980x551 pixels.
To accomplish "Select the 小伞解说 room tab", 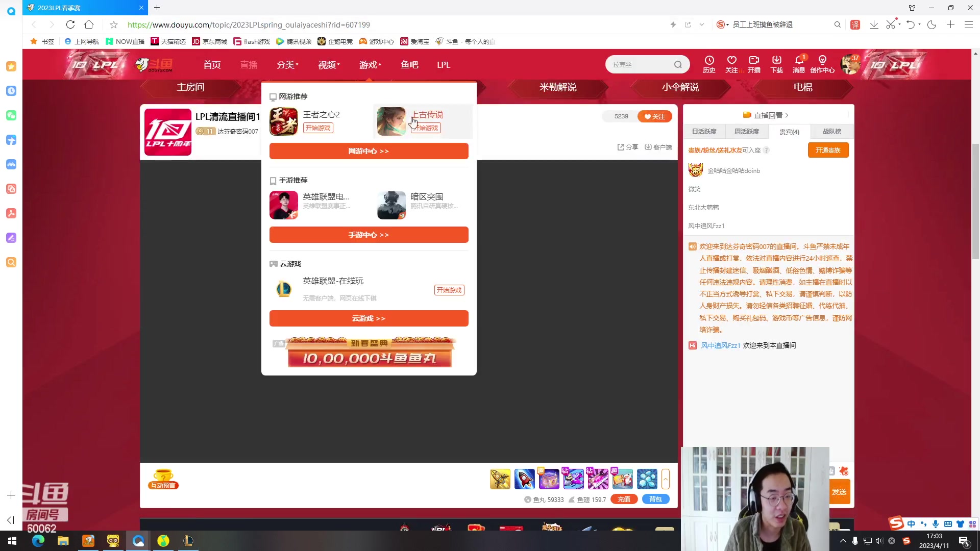I will (x=680, y=87).
